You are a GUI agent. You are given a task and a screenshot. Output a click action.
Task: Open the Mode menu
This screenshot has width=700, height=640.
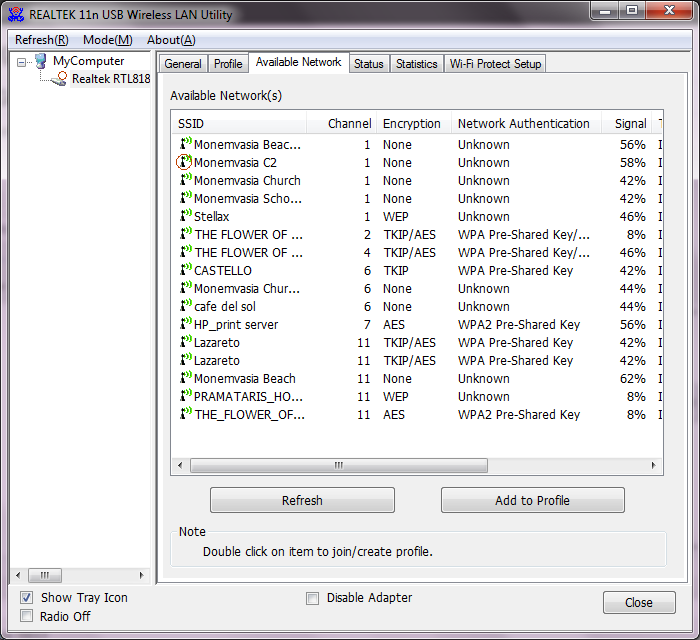coord(107,40)
